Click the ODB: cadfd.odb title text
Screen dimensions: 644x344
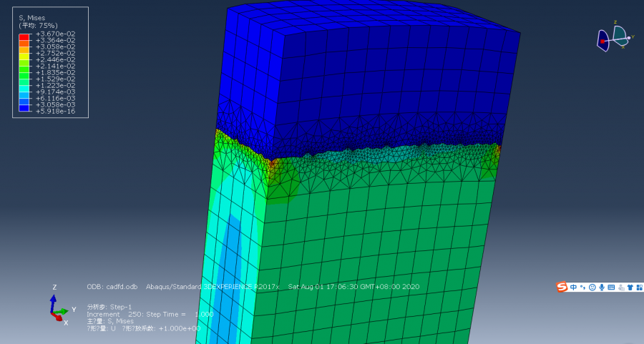[112, 287]
